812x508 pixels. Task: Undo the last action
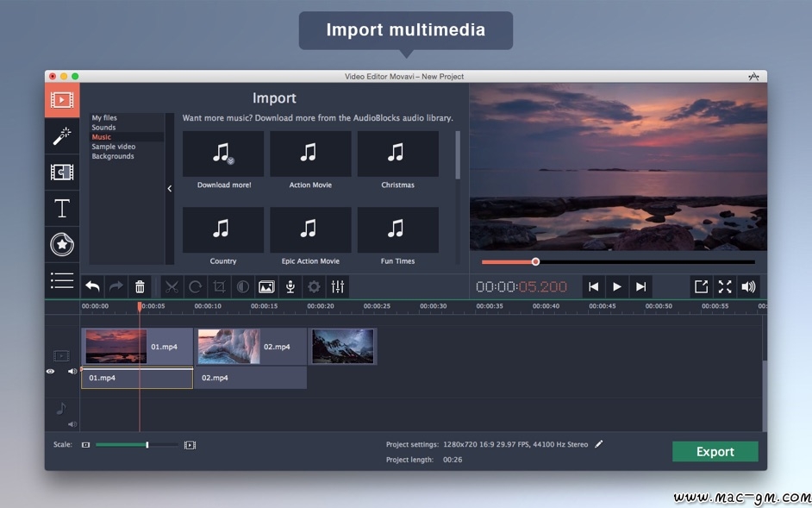coord(93,286)
